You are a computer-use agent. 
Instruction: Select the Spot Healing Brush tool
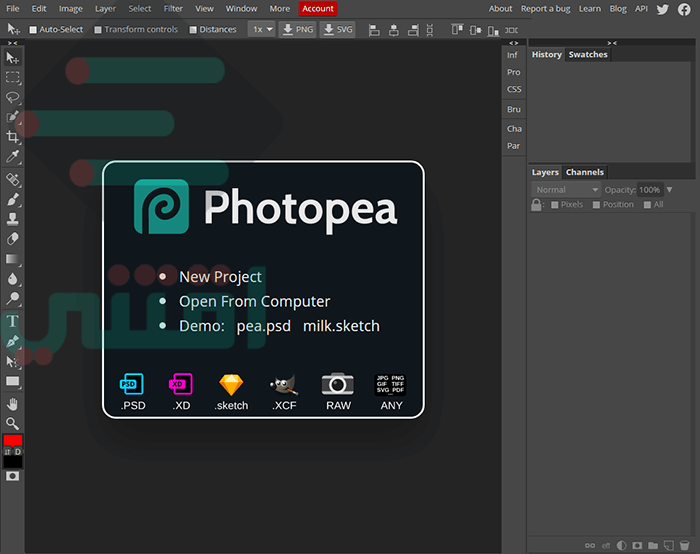pyautogui.click(x=12, y=179)
